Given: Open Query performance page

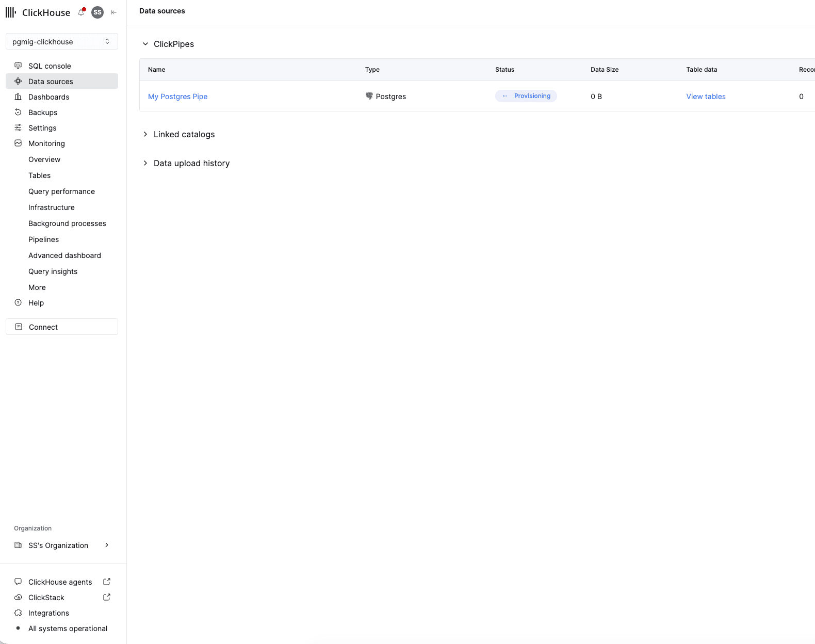Looking at the screenshot, I should click(62, 191).
